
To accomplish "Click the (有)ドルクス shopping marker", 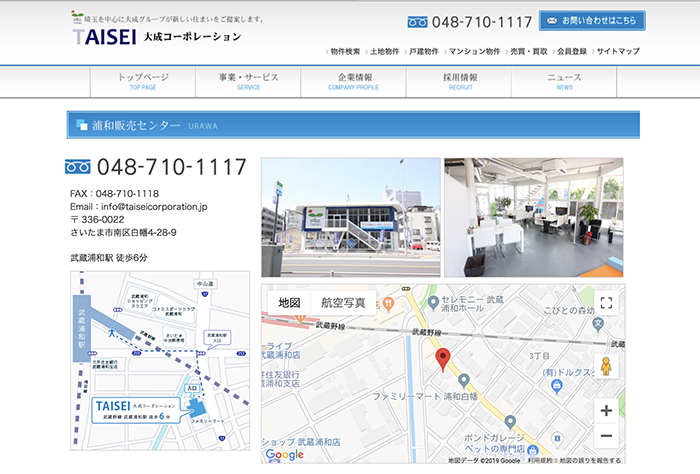I will [557, 386].
